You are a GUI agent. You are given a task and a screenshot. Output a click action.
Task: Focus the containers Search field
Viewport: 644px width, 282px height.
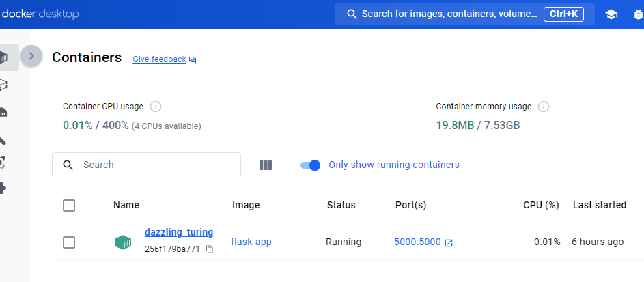(146, 165)
